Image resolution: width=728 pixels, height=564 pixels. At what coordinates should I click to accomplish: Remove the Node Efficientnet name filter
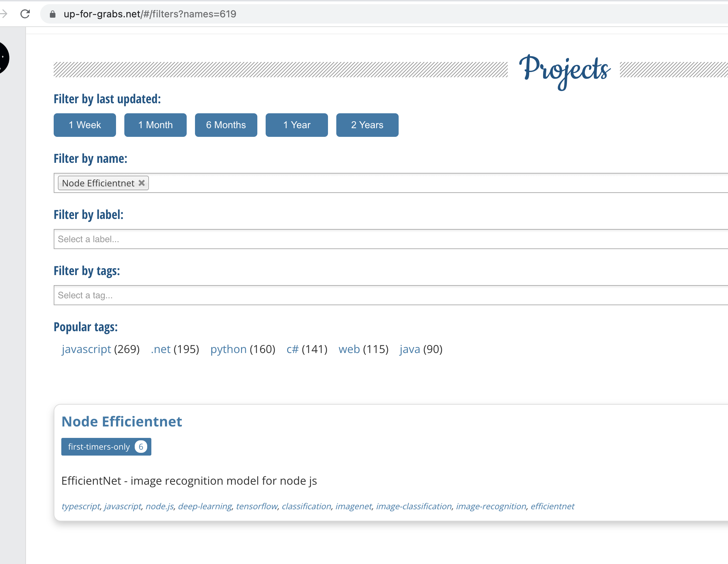point(141,183)
